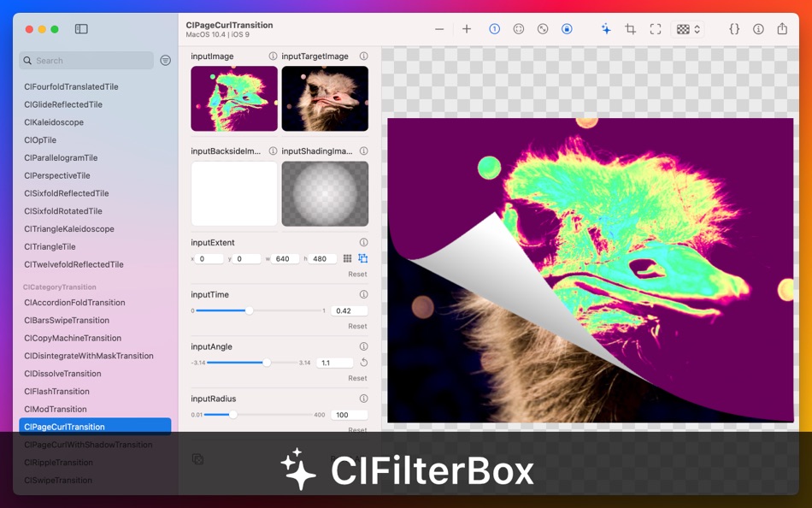The image size is (812, 508).
Task: Select CITwelvefoldReflectedTile filter
Action: (x=74, y=264)
